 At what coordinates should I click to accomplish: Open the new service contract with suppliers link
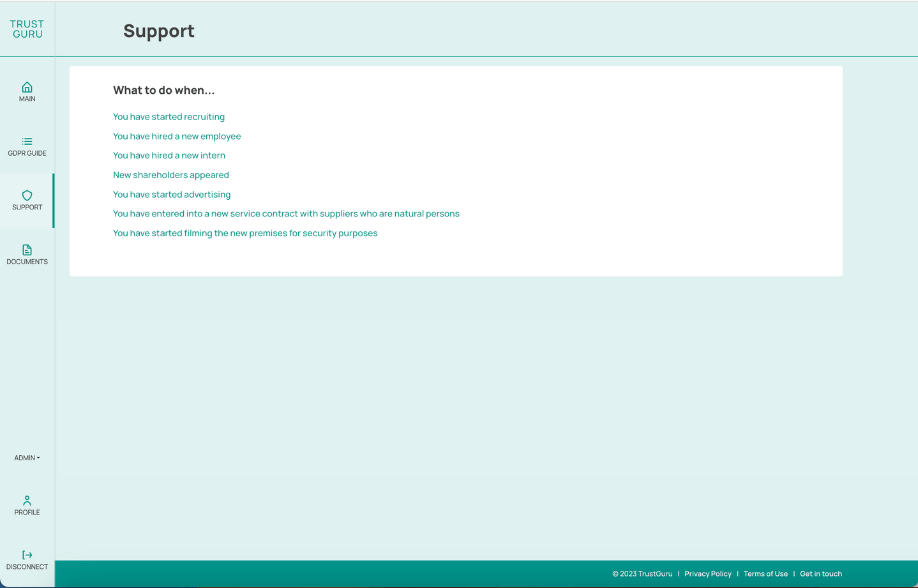pyautogui.click(x=286, y=214)
